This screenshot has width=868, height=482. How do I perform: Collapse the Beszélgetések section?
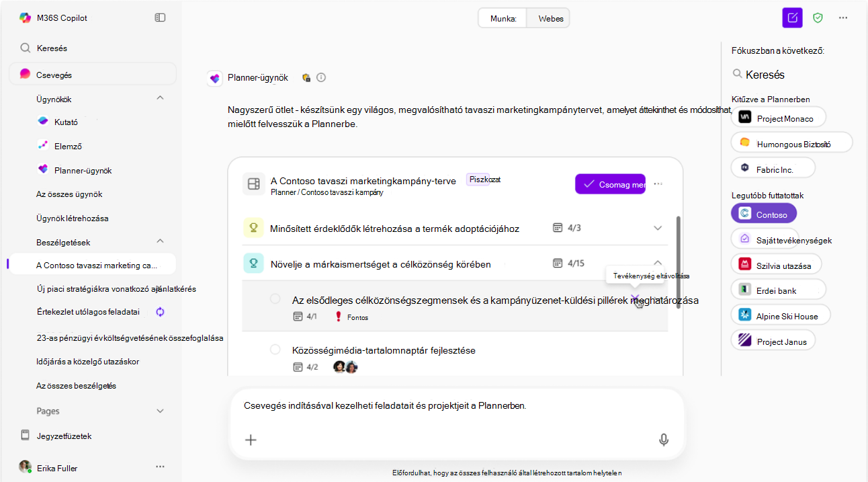tap(160, 241)
